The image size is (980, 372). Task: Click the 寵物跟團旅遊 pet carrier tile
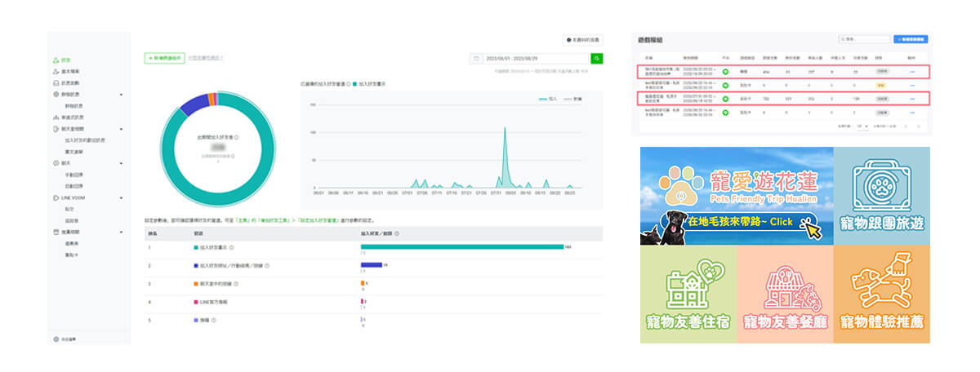point(881,196)
